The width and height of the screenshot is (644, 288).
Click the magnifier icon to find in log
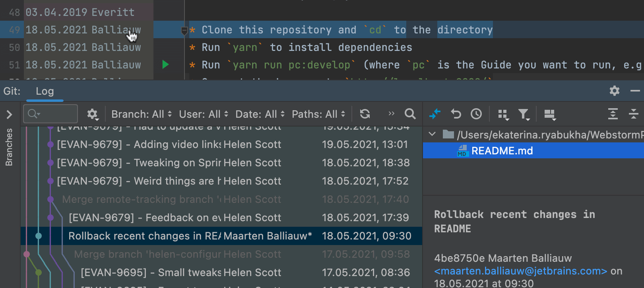coord(410,114)
